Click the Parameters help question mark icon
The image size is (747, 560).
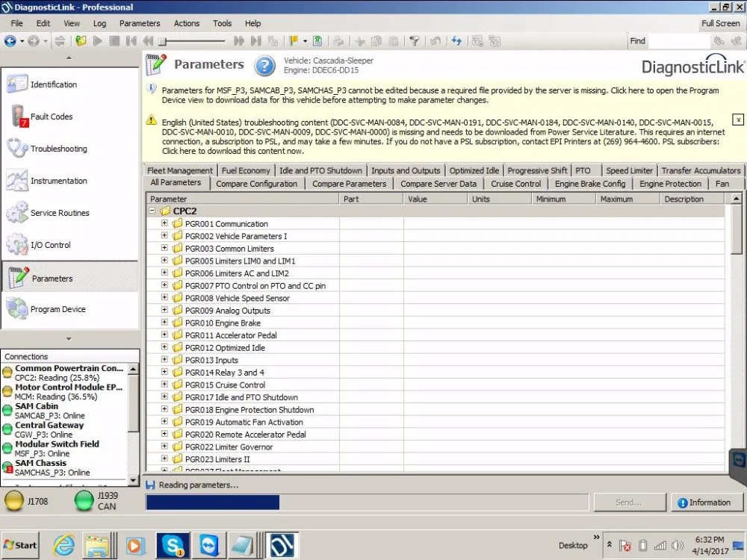click(265, 66)
